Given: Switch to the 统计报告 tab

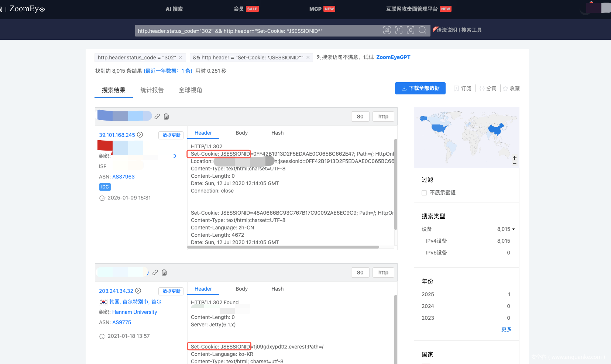Looking at the screenshot, I should coord(152,90).
